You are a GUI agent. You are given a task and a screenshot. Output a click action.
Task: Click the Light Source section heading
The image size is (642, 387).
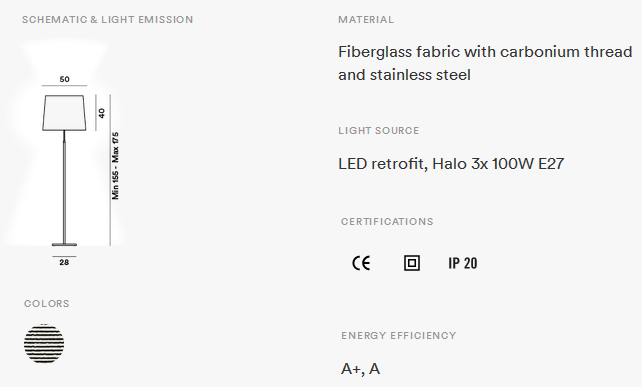[379, 131]
